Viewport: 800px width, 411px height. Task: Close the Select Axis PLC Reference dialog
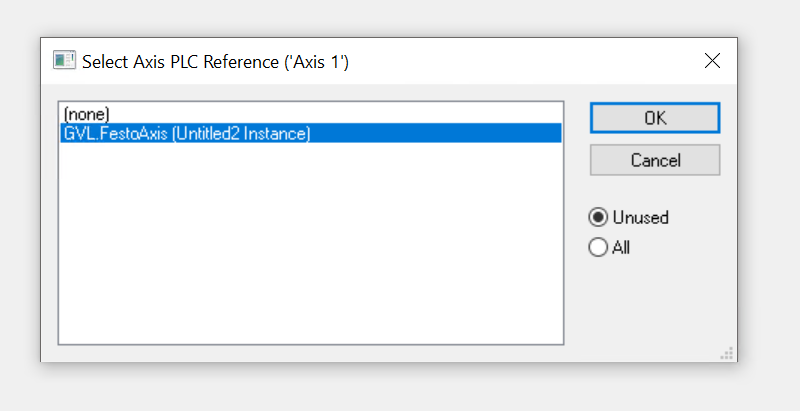point(712,61)
